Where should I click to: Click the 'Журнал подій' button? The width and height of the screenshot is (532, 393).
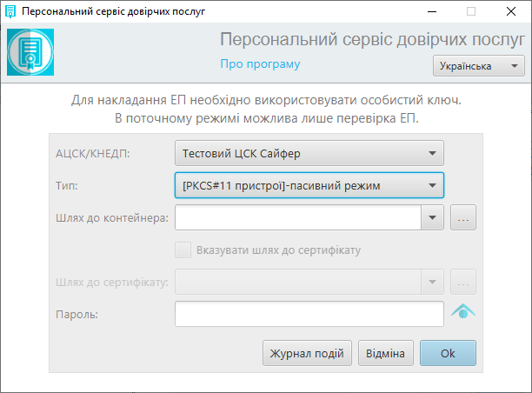(x=307, y=353)
